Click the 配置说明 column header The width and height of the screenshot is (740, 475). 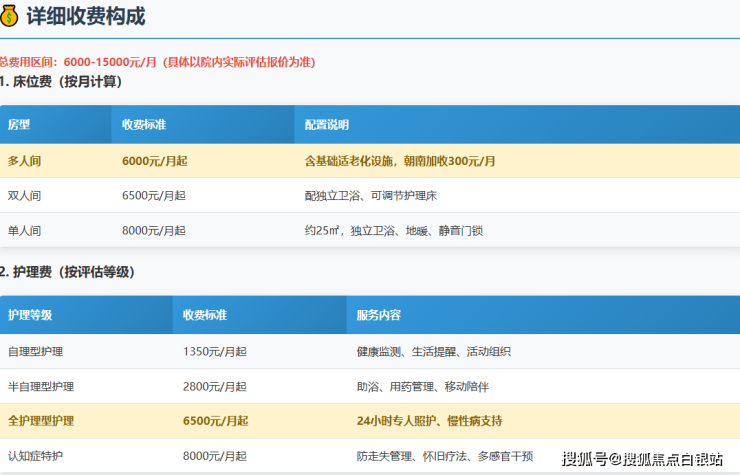pos(327,125)
